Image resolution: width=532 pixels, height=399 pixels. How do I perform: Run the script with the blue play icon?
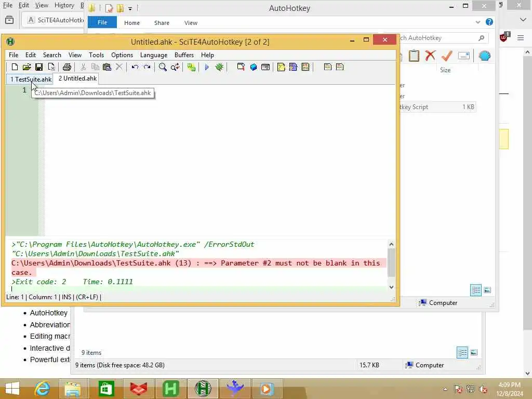[x=207, y=67]
